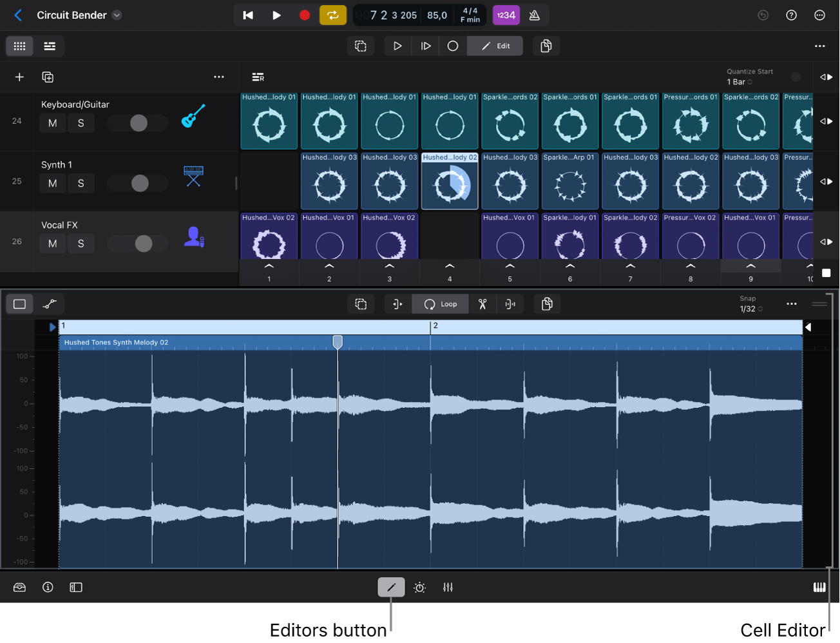The height and width of the screenshot is (643, 840).
Task: Open the track info inspector icon
Action: point(48,587)
